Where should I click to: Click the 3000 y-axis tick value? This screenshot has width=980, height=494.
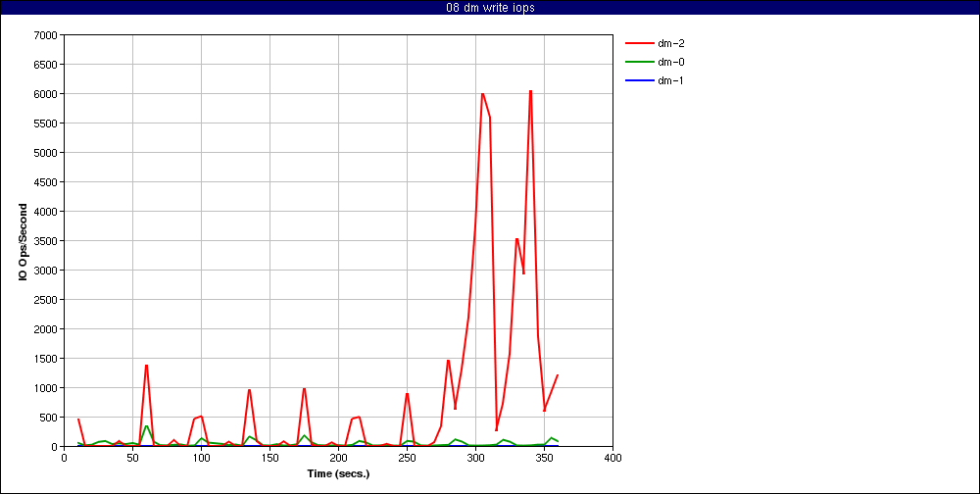point(45,271)
